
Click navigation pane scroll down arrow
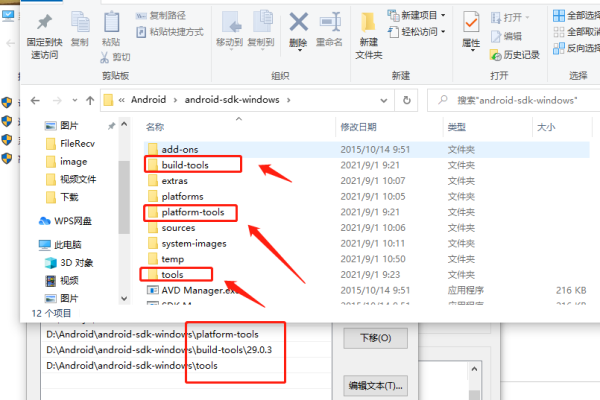[124, 298]
